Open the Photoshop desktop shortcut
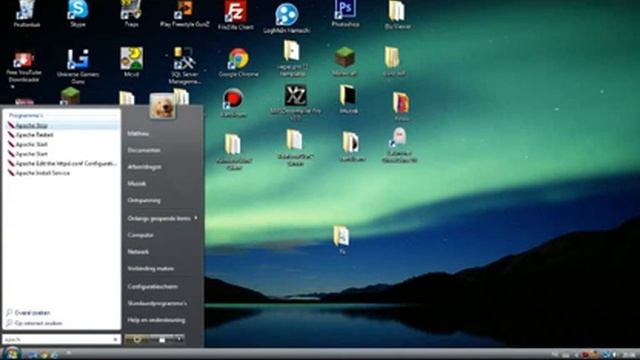The width and height of the screenshot is (640, 360). [345, 13]
